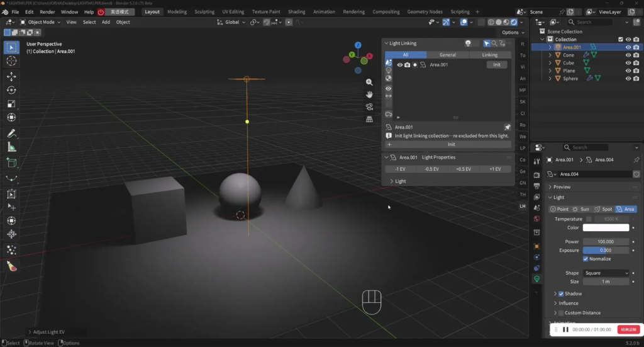This screenshot has width=644, height=347.
Task: Hide Plane using its eye icon
Action: 628,71
